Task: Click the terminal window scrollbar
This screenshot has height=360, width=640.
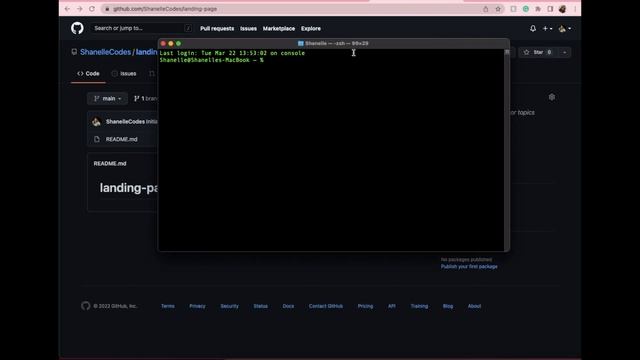Action: [x=507, y=149]
